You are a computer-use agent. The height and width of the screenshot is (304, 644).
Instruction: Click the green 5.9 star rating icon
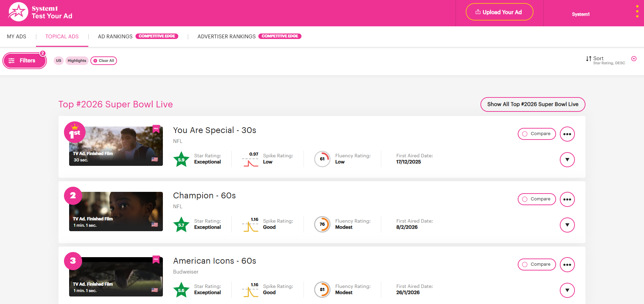[181, 159]
